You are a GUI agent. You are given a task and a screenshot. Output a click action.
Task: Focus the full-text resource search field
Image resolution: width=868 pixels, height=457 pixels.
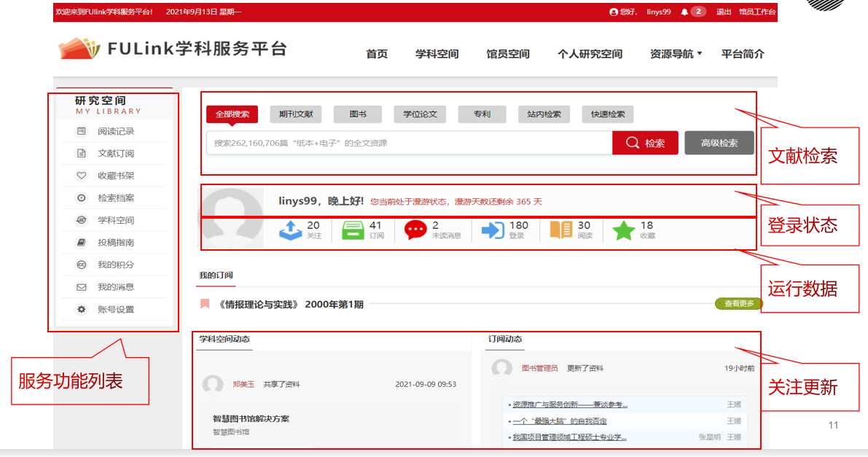click(409, 143)
